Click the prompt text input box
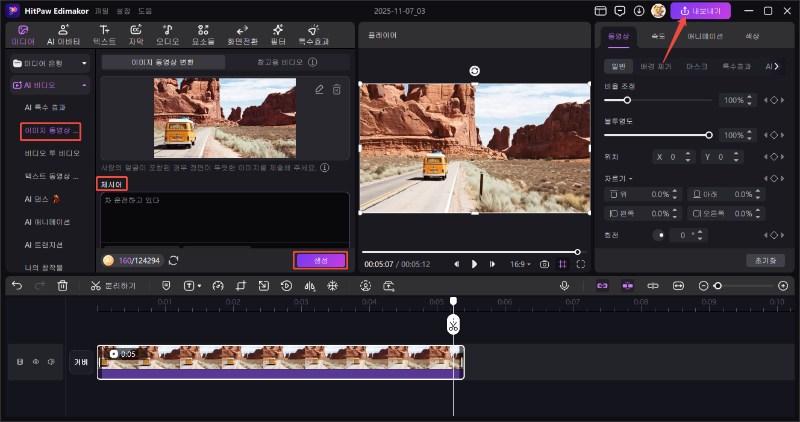This screenshot has height=422, width=800. tap(225, 219)
